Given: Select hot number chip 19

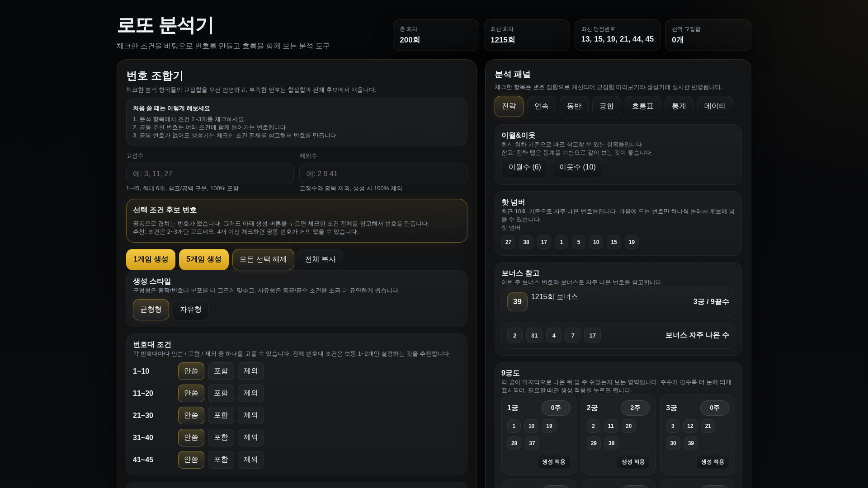Looking at the screenshot, I should pyautogui.click(x=632, y=242).
